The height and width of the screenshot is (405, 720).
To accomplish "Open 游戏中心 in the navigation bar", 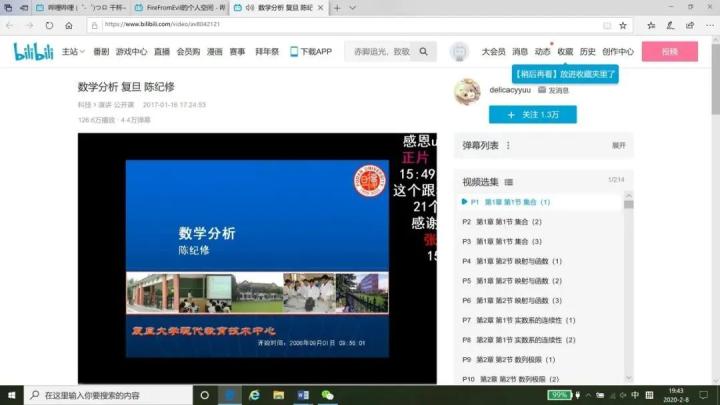I will click(131, 51).
